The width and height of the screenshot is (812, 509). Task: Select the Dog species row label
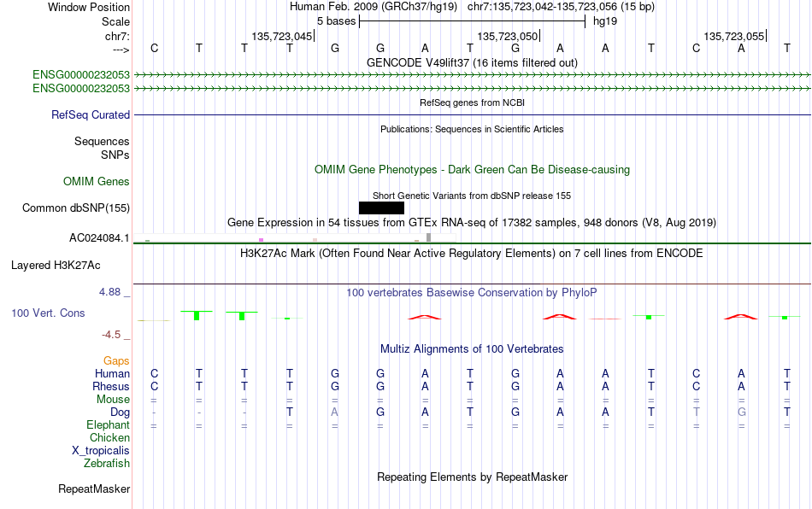click(x=120, y=412)
